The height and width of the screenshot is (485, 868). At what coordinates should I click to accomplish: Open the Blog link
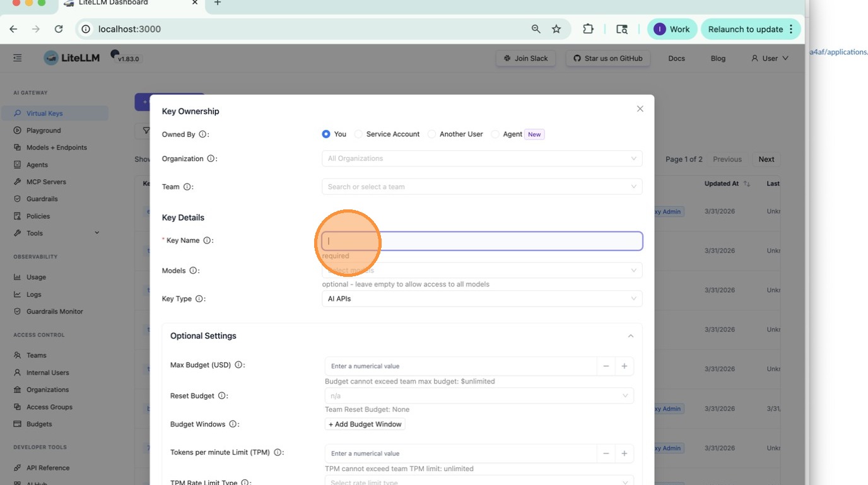click(718, 58)
